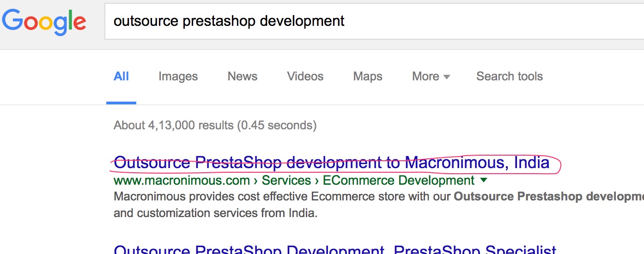
Task: Open Search tools options
Action: tap(509, 77)
